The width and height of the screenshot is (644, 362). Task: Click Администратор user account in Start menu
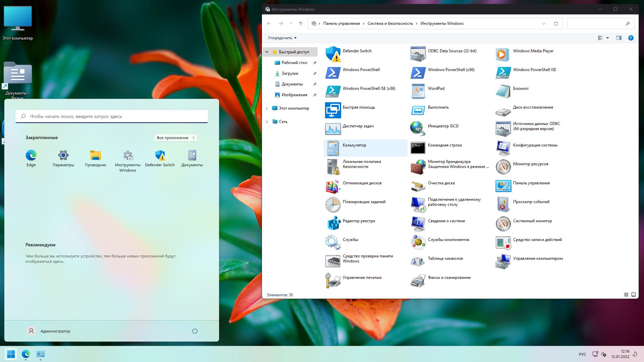[x=48, y=331]
